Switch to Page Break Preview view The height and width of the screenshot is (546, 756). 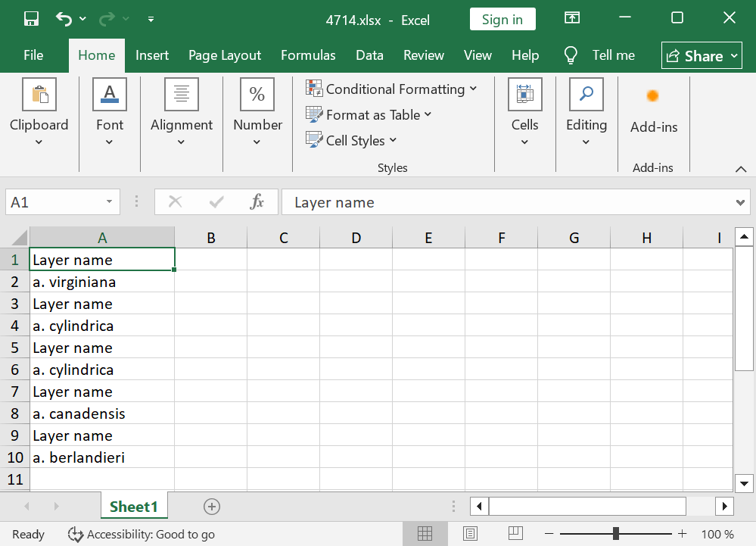515,534
